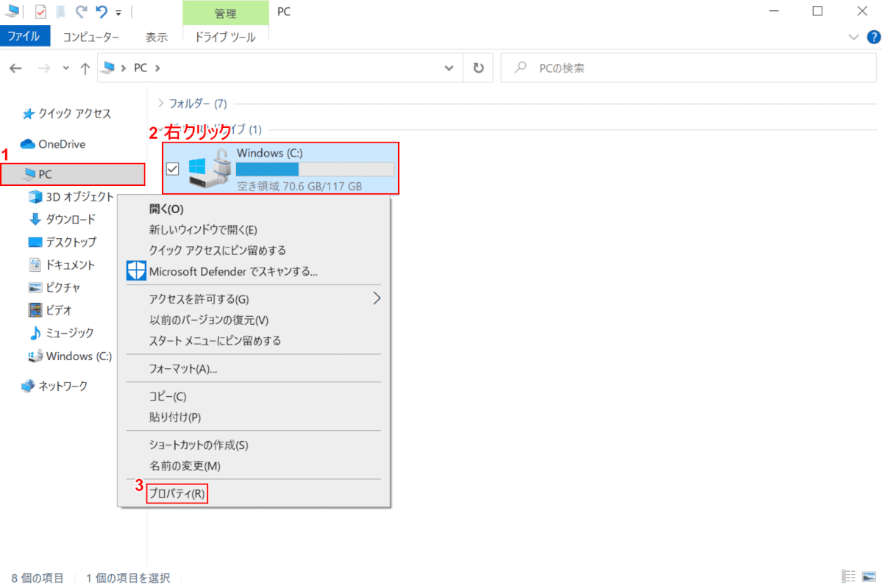Click the free space text 空き領域 70.6 GB/117 GB

click(x=299, y=186)
